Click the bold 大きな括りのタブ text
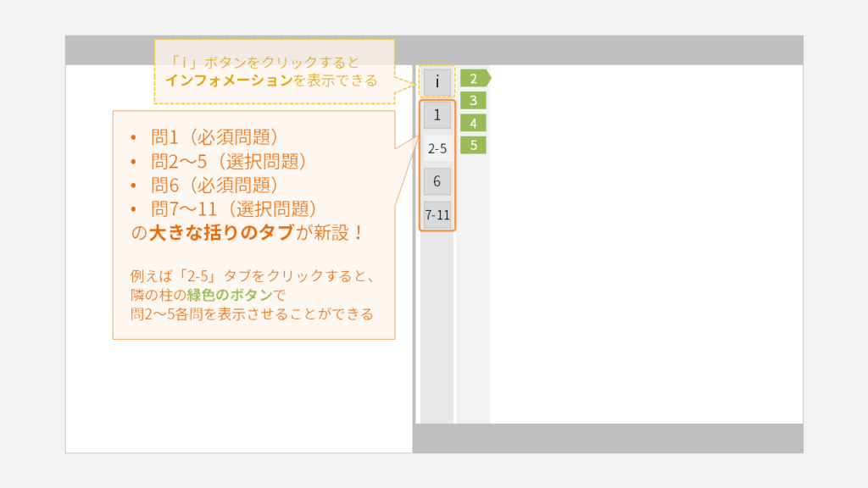This screenshot has height=488, width=868. tap(221, 233)
